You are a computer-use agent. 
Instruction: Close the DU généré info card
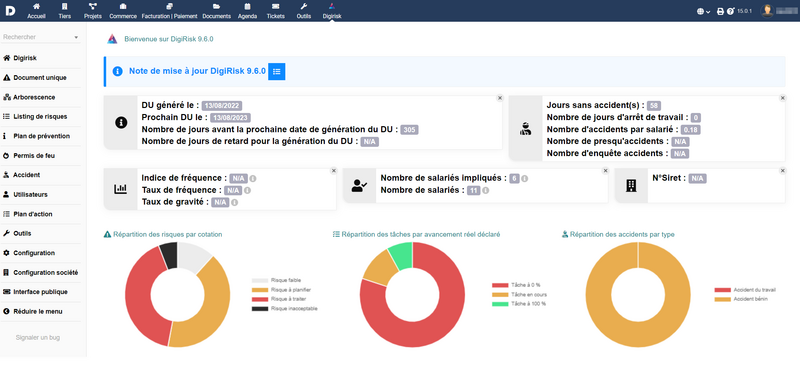499,98
